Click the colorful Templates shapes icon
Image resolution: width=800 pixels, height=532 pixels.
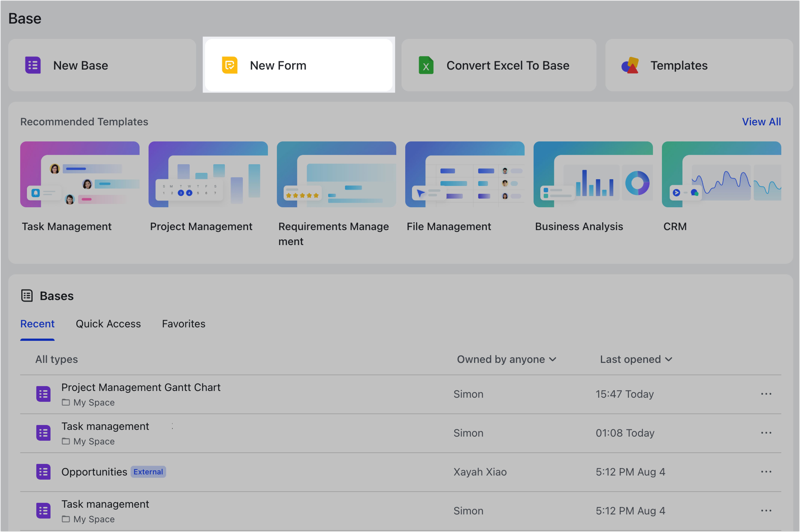pos(630,65)
